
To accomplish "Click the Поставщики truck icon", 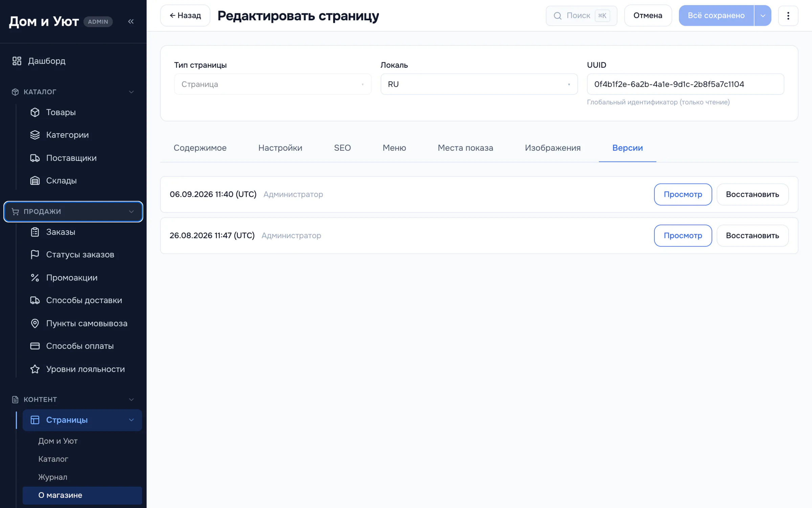I will (35, 158).
